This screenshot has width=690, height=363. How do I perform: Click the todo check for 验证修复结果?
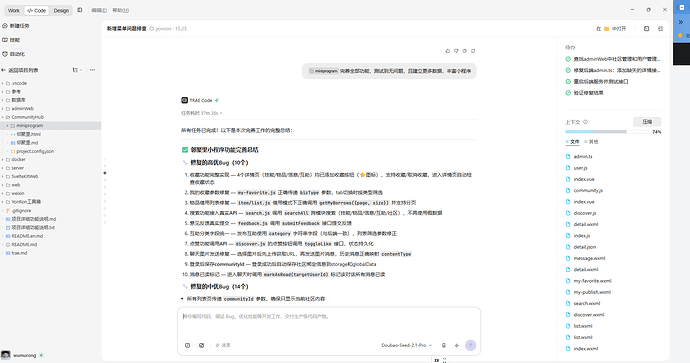(568, 93)
